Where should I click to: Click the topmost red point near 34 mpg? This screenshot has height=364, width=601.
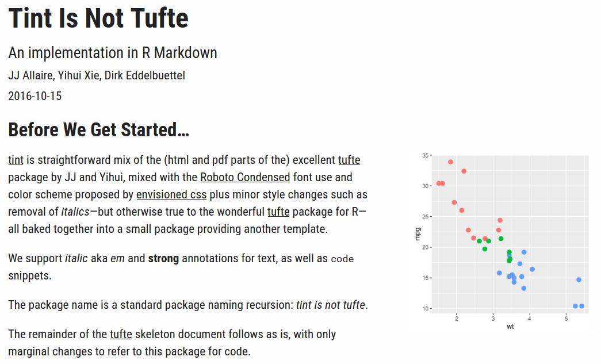click(451, 162)
